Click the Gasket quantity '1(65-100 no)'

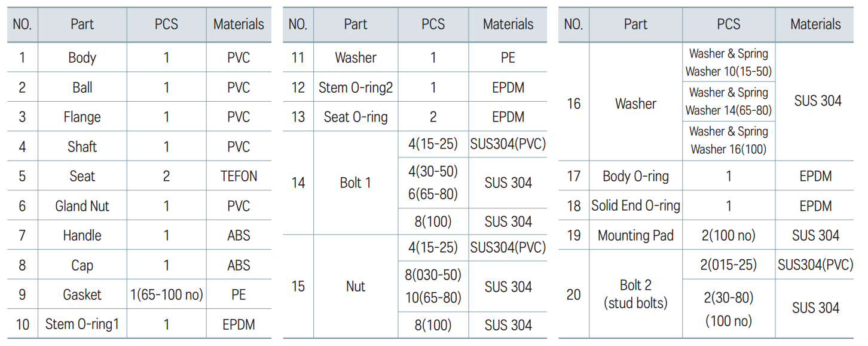point(166,295)
